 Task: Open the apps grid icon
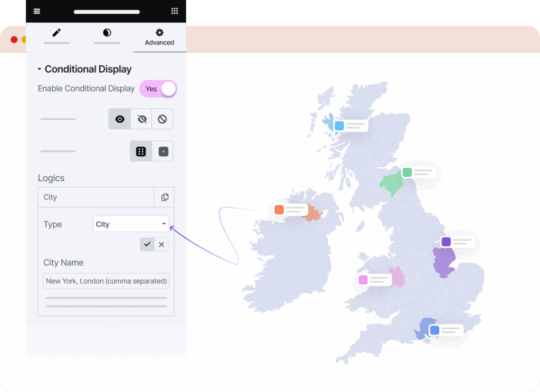(x=175, y=11)
